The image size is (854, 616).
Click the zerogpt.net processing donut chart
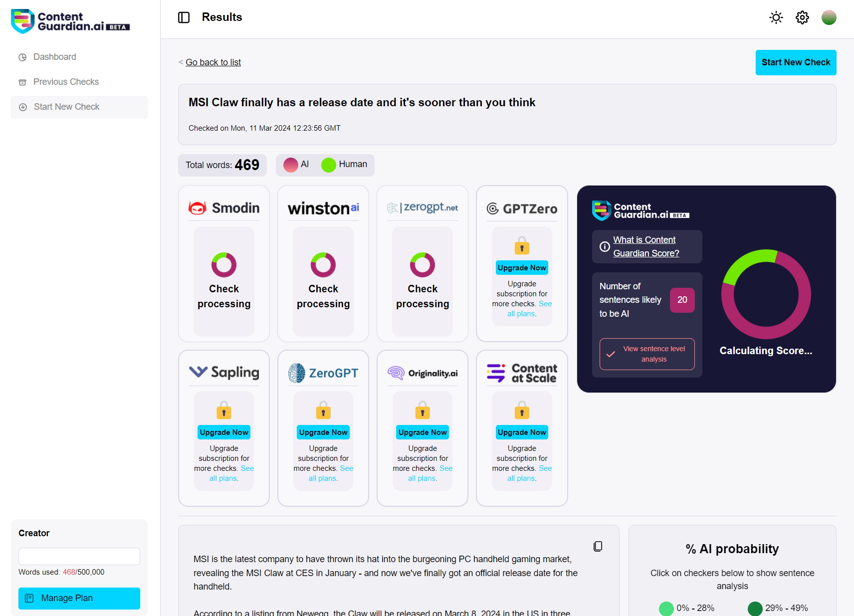coord(423,265)
